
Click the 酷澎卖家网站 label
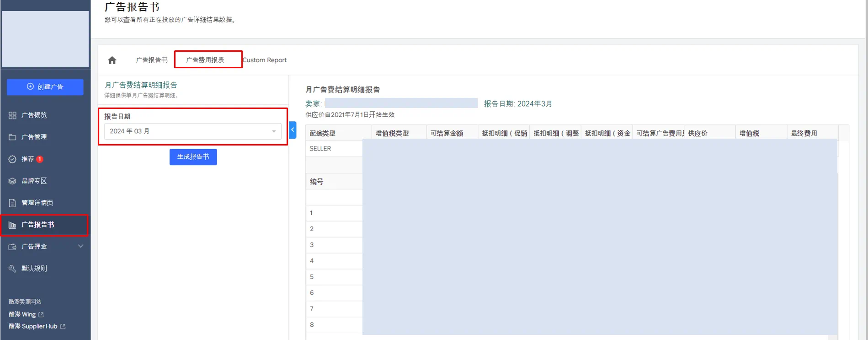[x=25, y=302]
